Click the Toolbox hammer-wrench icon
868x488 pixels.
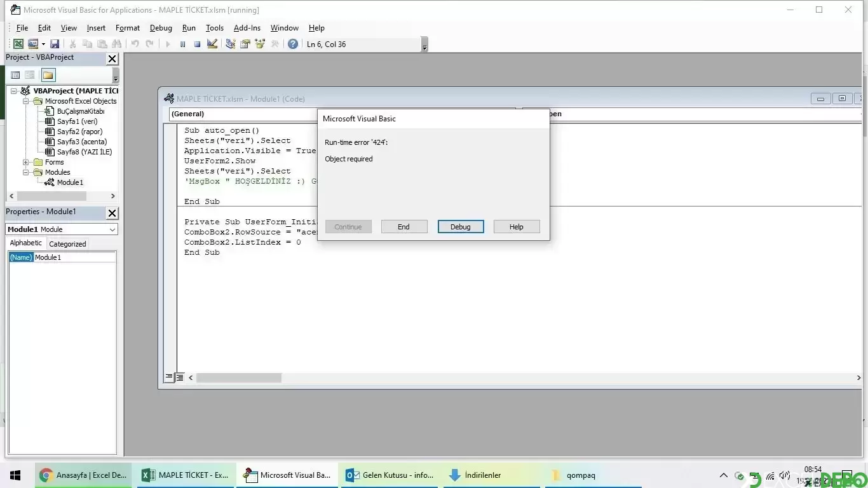[275, 44]
